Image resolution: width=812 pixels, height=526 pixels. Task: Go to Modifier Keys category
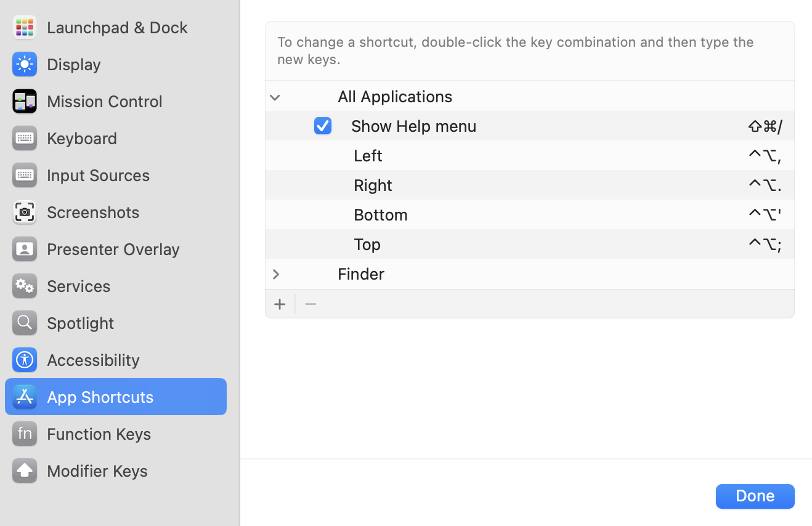[x=97, y=471]
